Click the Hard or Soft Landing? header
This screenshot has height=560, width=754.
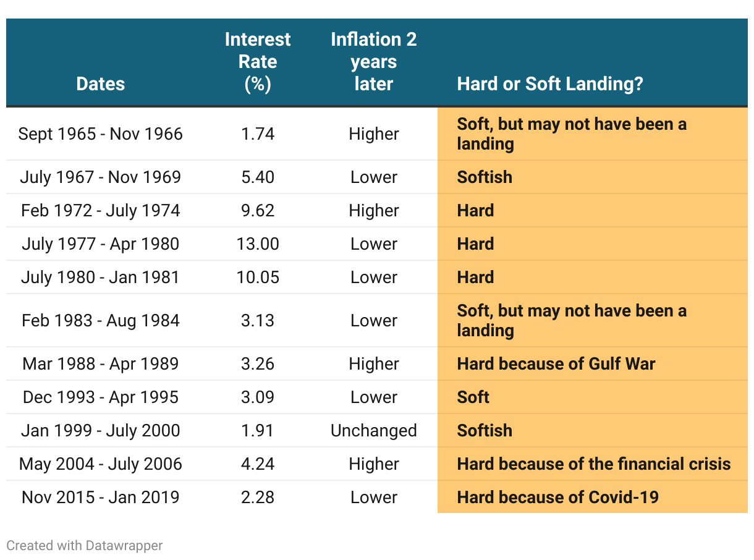pyautogui.click(x=550, y=83)
